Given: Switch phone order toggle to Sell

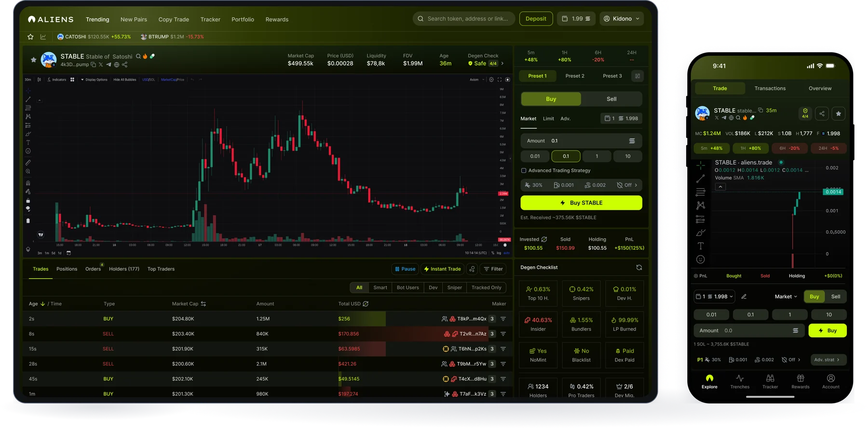Looking at the screenshot, I should pos(836,297).
